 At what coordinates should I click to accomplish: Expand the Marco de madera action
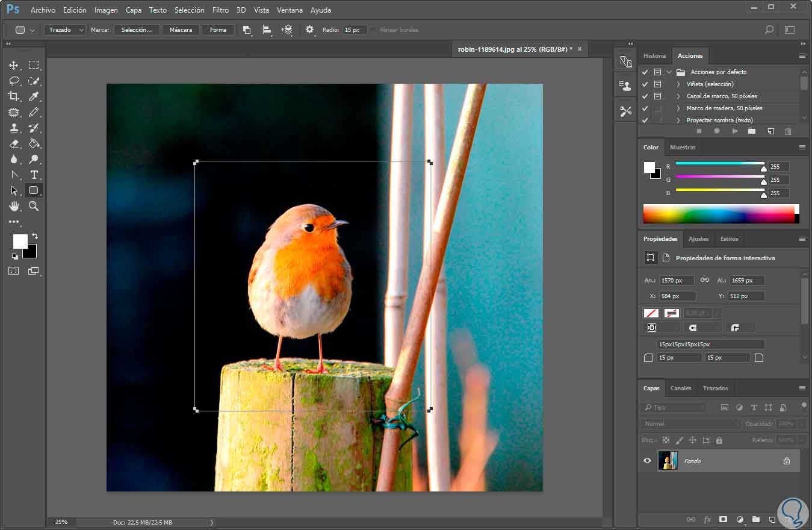coord(678,108)
